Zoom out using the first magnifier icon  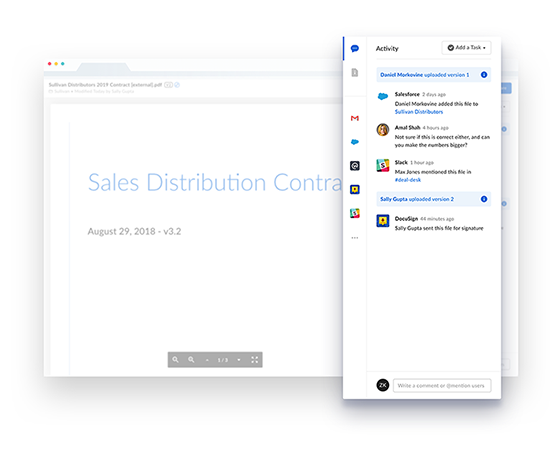tap(175, 360)
